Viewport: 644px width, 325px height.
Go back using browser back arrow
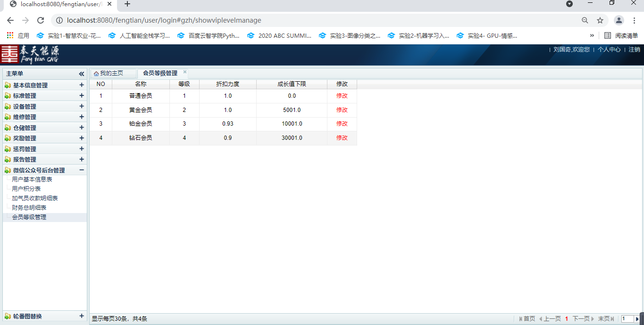click(10, 20)
